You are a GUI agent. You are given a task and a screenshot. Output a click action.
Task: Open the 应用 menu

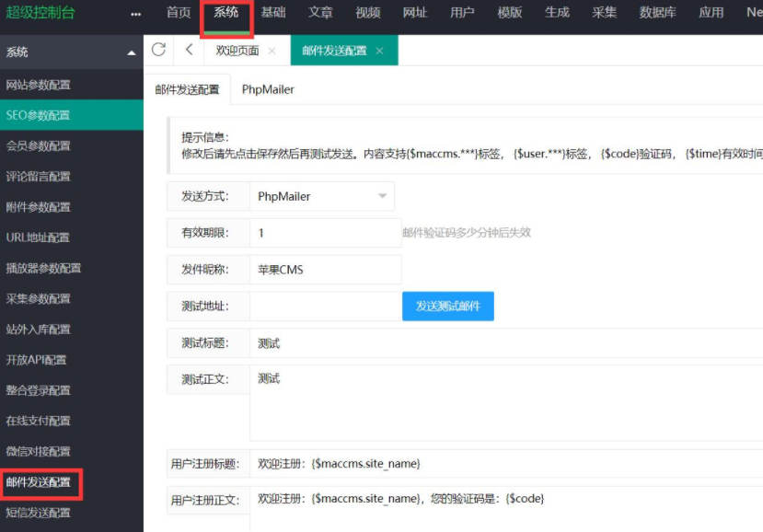(x=710, y=14)
